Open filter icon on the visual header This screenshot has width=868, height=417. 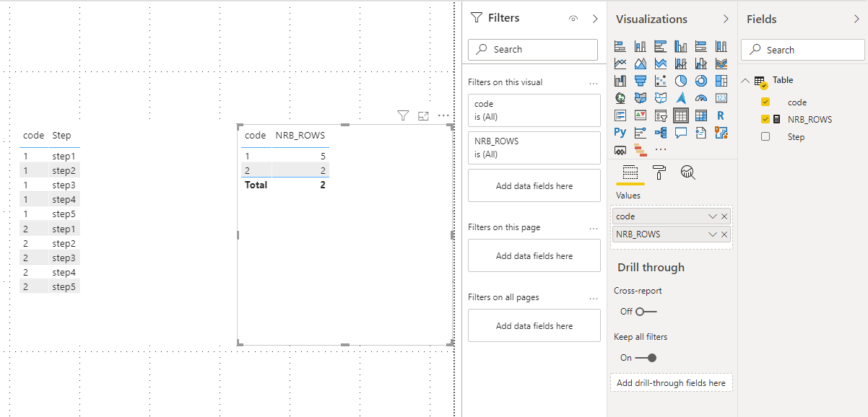[404, 115]
